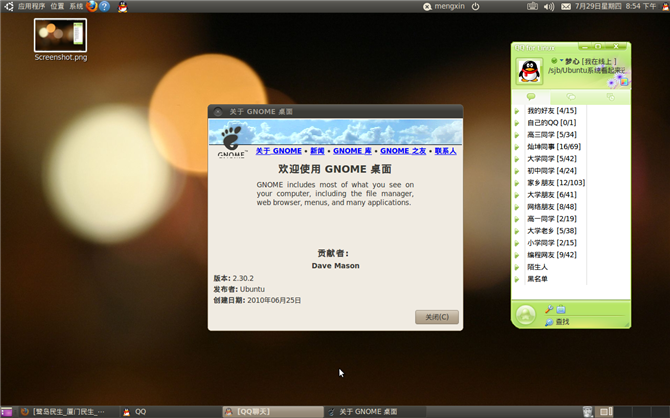
Task: Select the Screenshot.png desktop file
Action: click(60, 40)
